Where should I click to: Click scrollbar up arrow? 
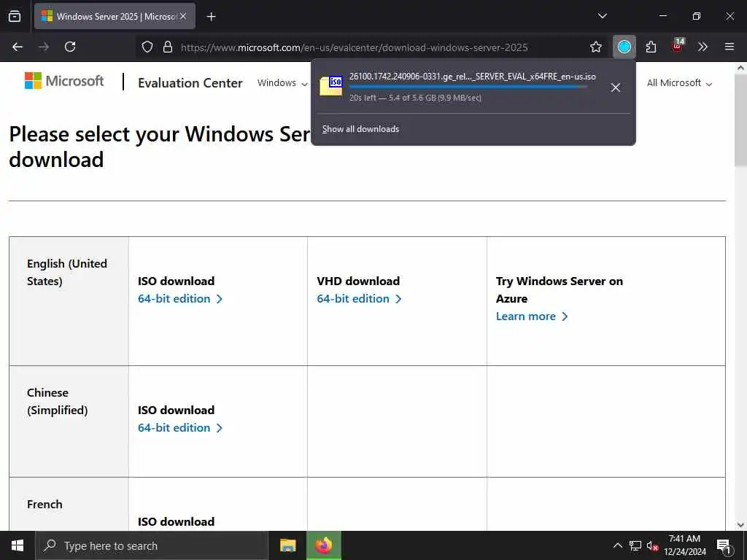[x=740, y=68]
